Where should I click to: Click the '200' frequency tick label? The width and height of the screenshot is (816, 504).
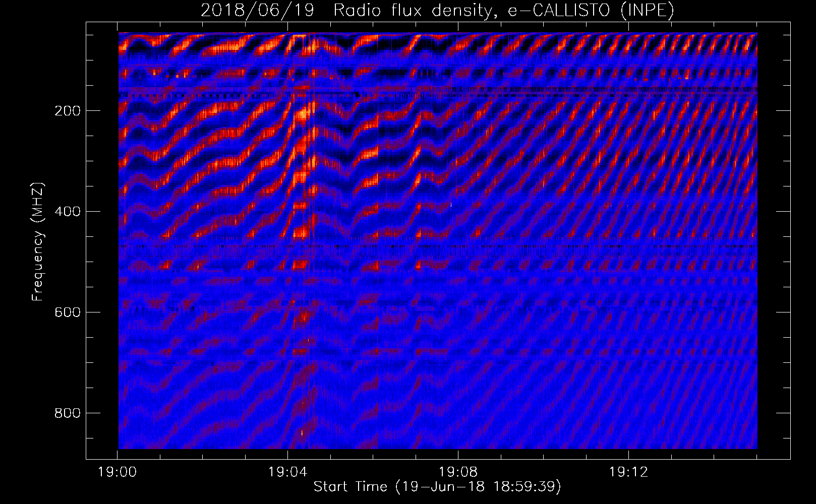coord(68,111)
